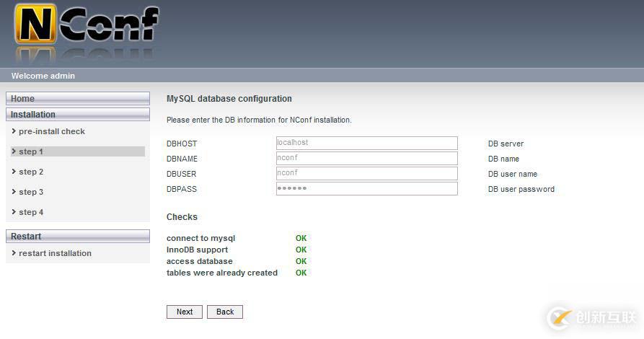Click the DBPASS label

tap(182, 190)
